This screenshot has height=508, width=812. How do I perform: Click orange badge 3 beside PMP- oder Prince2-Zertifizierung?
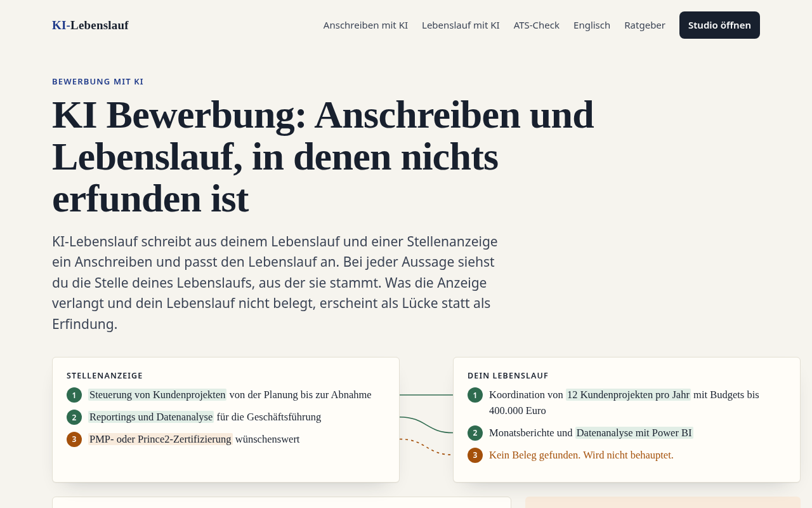click(x=74, y=439)
